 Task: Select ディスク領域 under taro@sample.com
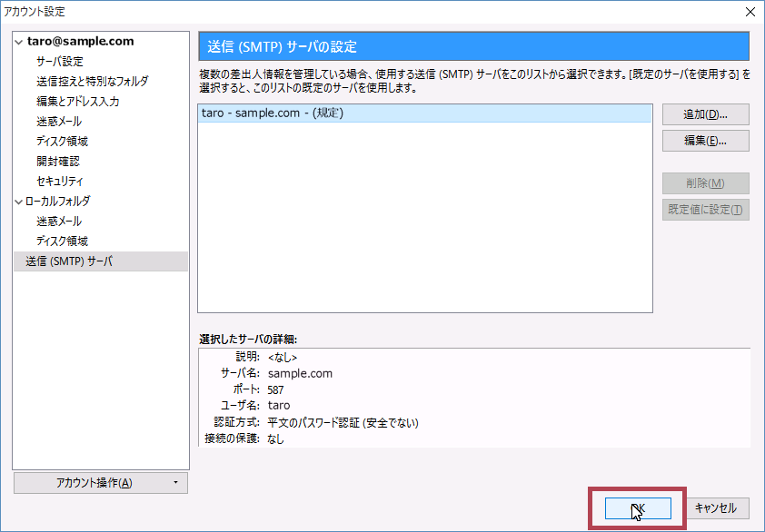62,142
